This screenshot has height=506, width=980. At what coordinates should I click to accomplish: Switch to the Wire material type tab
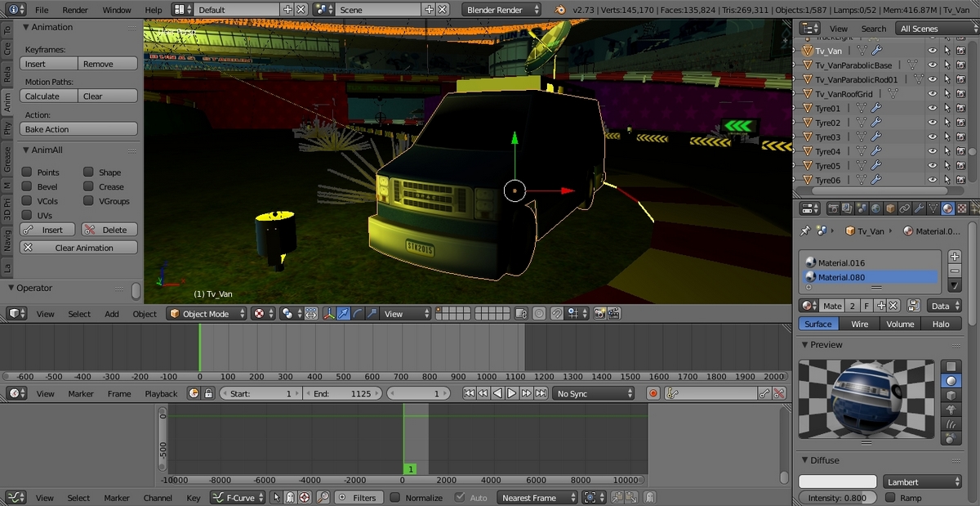(859, 324)
